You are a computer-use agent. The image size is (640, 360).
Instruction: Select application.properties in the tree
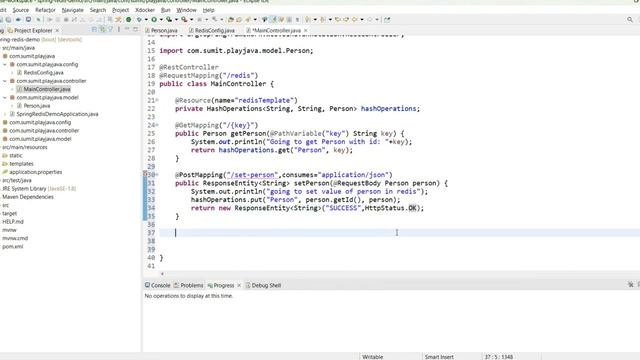coord(36,172)
